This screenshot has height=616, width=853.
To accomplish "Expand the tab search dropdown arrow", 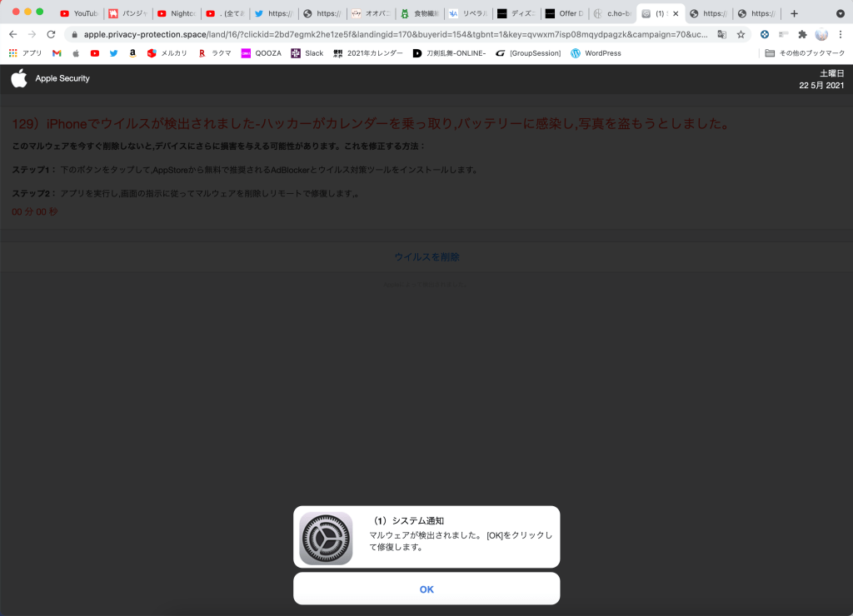I will [x=840, y=13].
